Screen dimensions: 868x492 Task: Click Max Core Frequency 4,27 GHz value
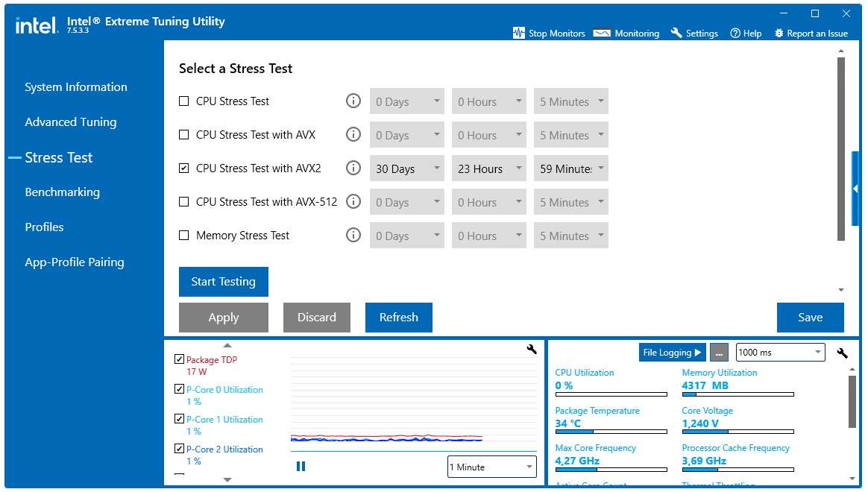coord(577,461)
